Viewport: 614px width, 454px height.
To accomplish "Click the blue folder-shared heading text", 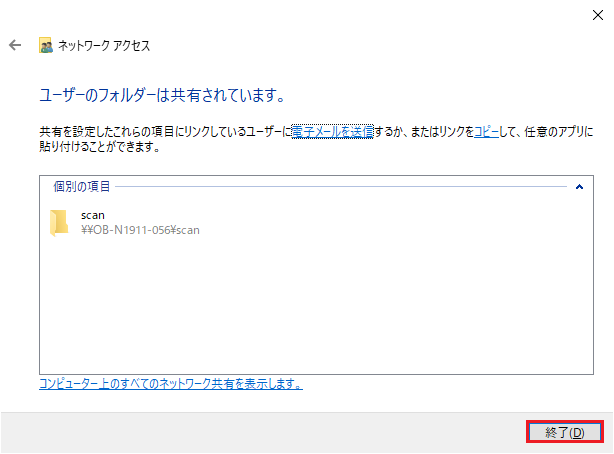I will [162, 95].
